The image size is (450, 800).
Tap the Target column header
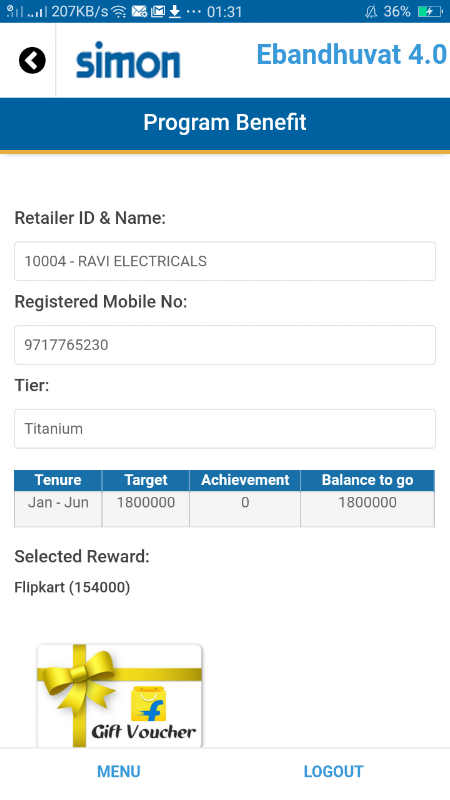pos(145,480)
